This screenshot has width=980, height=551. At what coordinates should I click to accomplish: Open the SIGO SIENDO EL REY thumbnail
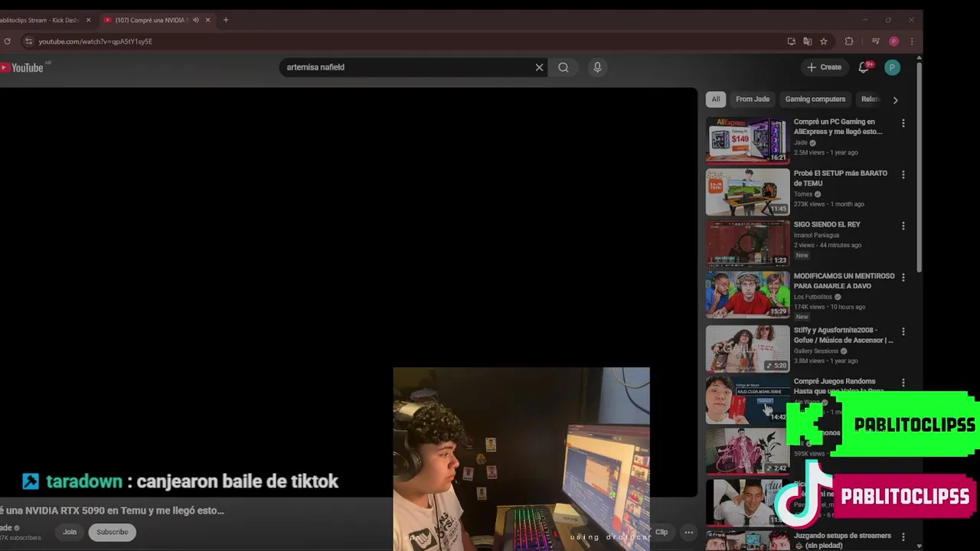747,243
